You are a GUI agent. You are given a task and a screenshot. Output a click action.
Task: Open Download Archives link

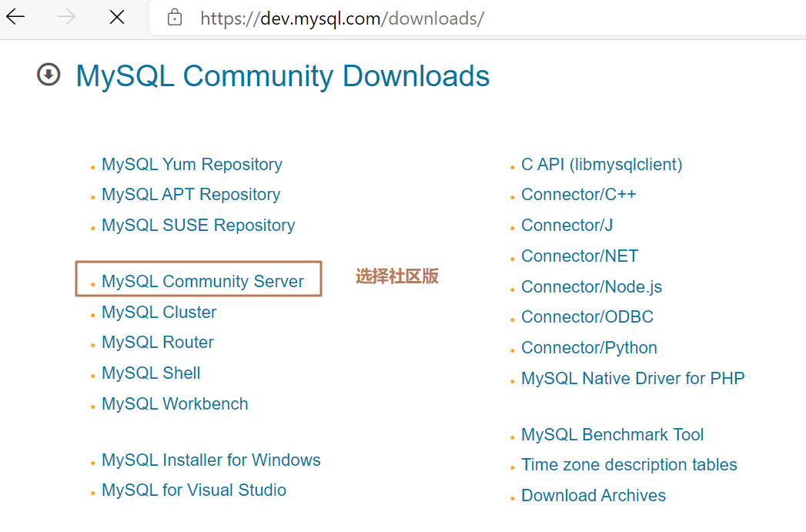(x=594, y=495)
